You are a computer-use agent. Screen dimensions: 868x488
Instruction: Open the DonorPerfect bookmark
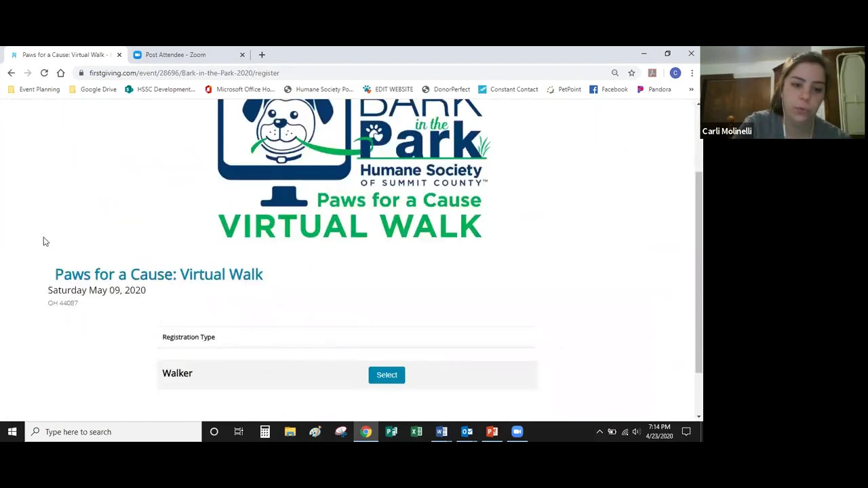pos(446,89)
